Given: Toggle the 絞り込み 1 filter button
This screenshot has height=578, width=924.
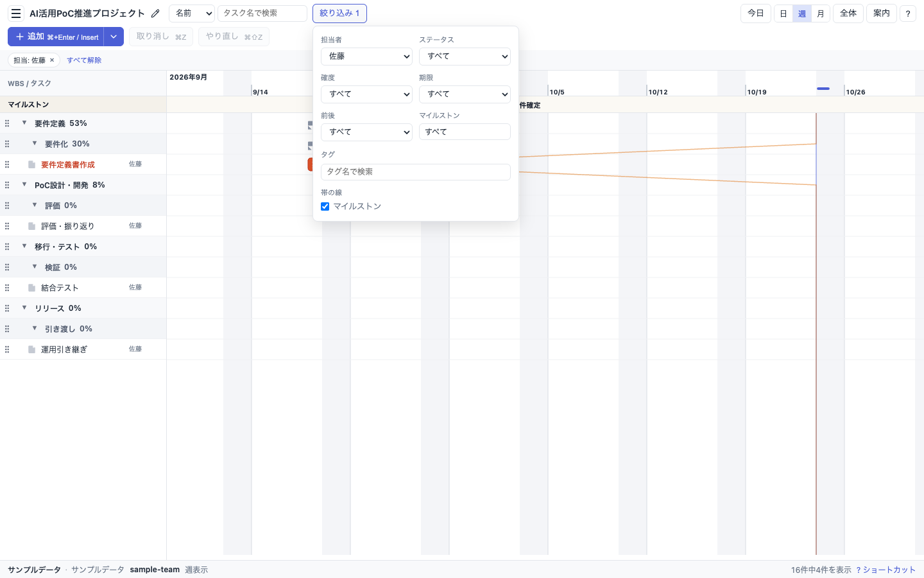Looking at the screenshot, I should click(x=339, y=13).
